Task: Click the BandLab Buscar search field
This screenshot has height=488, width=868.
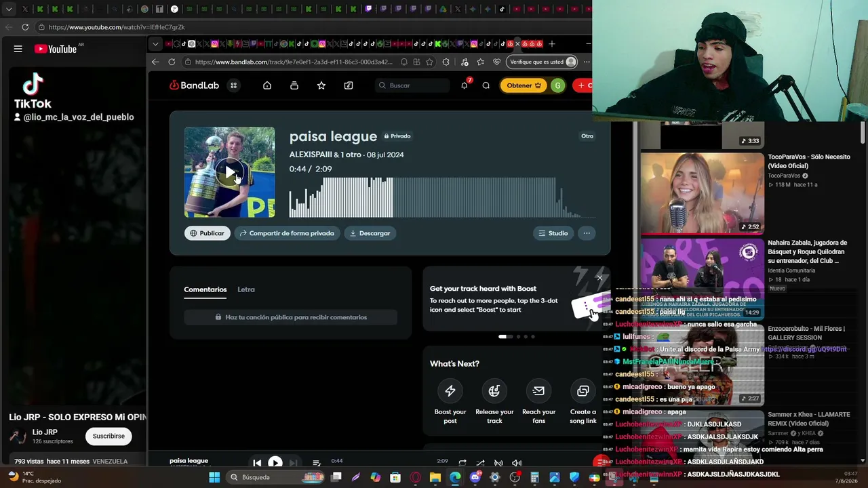Action: [x=412, y=85]
